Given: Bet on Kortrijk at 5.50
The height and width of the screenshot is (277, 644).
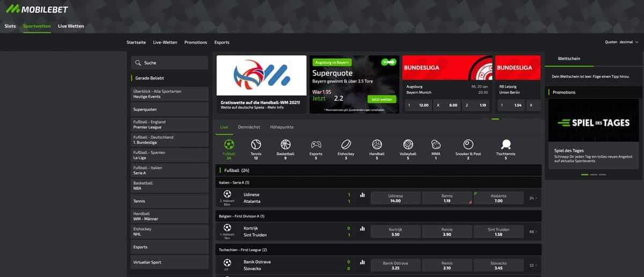Looking at the screenshot, I should (x=395, y=231).
